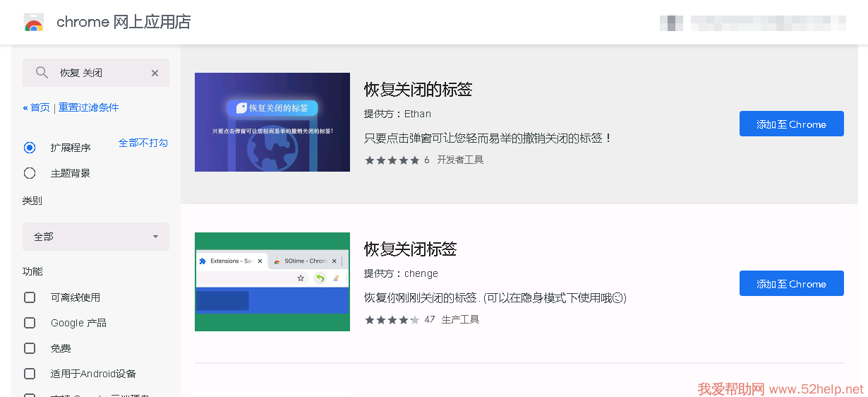Screen dimensions: 868x397
Task: Click the search field containing 恢复 关闭
Action: [x=96, y=73]
